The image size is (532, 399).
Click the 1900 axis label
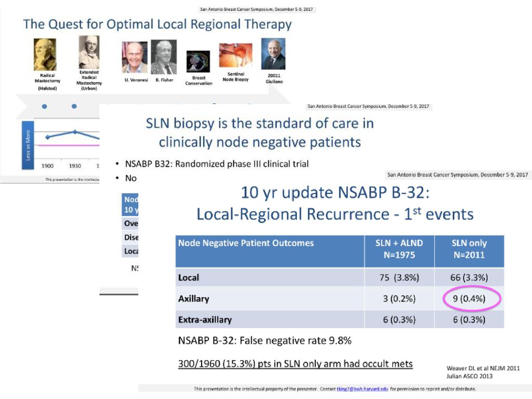[47, 166]
